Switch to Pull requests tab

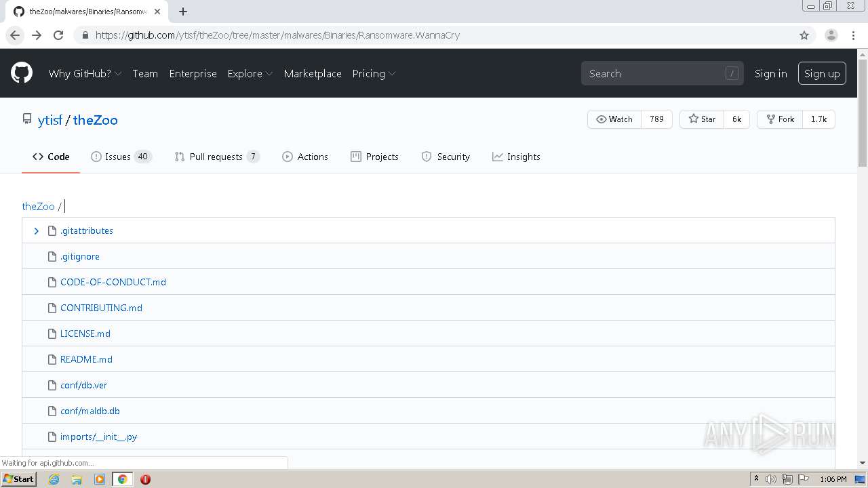pos(217,157)
